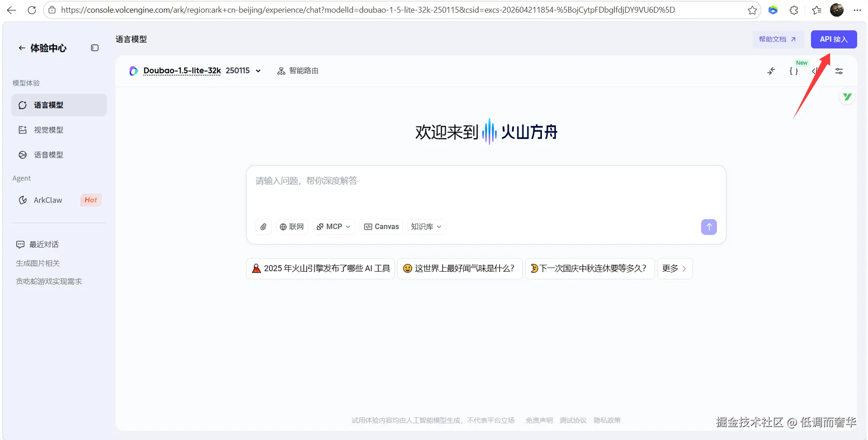Go back using the browser back arrow
868x440 pixels.
pos(12,10)
